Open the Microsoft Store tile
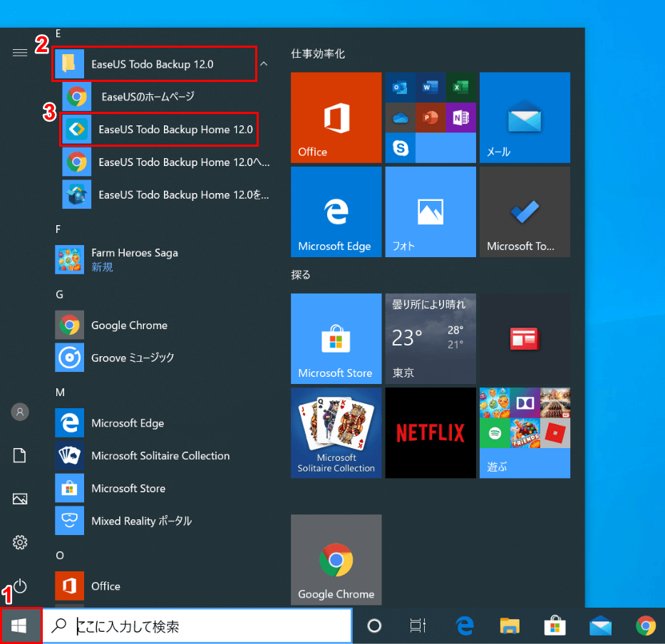 click(x=336, y=339)
